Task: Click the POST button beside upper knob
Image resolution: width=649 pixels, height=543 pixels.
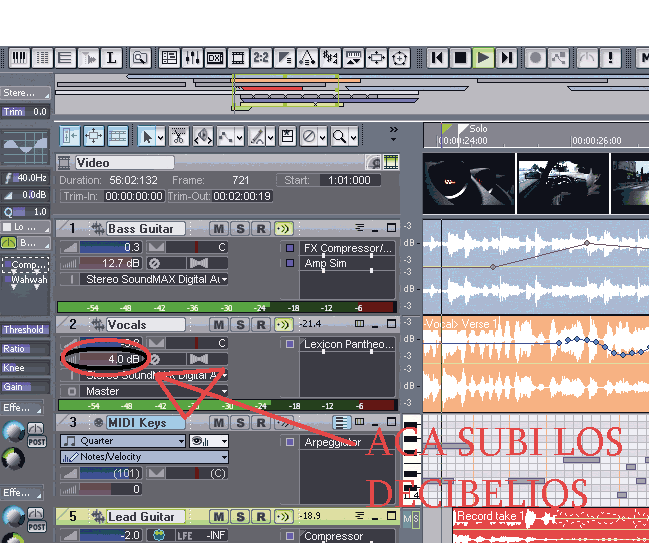Action: 36,442
